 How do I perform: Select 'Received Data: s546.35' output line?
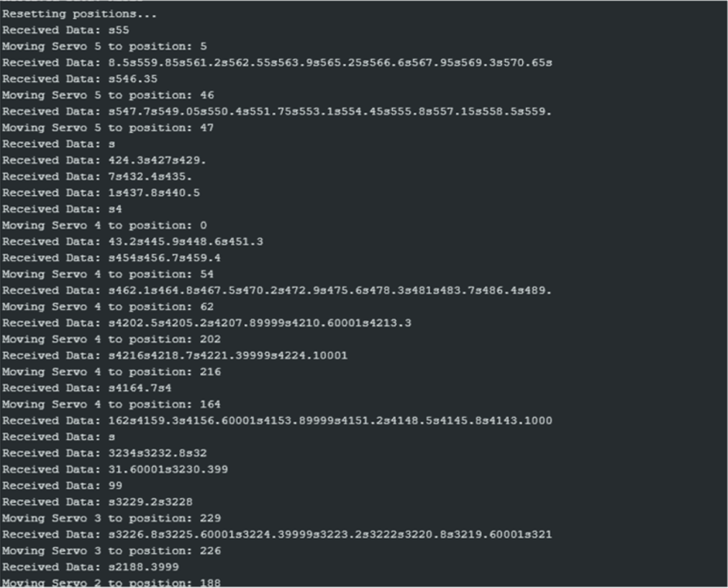coord(79,79)
